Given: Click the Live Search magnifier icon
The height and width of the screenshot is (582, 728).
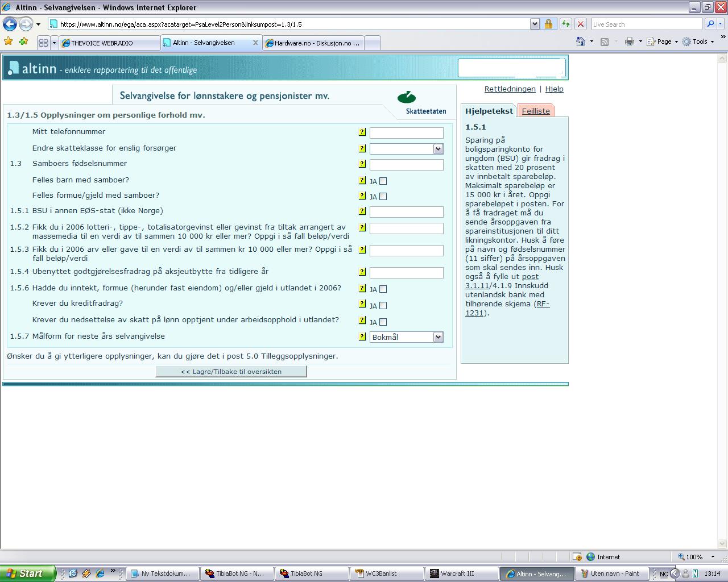Looking at the screenshot, I should [x=710, y=24].
